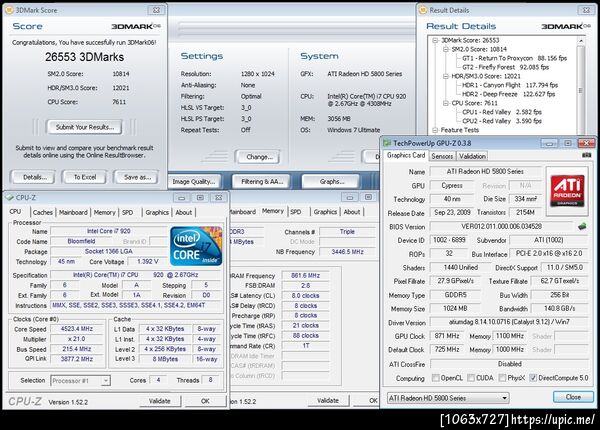Viewport: 600px width, 430px height.
Task: Select the HDR2 - Deep Freeze row
Action: [509, 94]
